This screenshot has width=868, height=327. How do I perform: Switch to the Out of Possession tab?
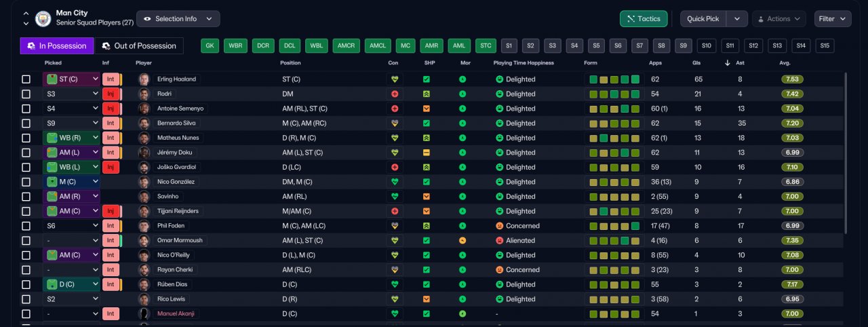point(139,46)
